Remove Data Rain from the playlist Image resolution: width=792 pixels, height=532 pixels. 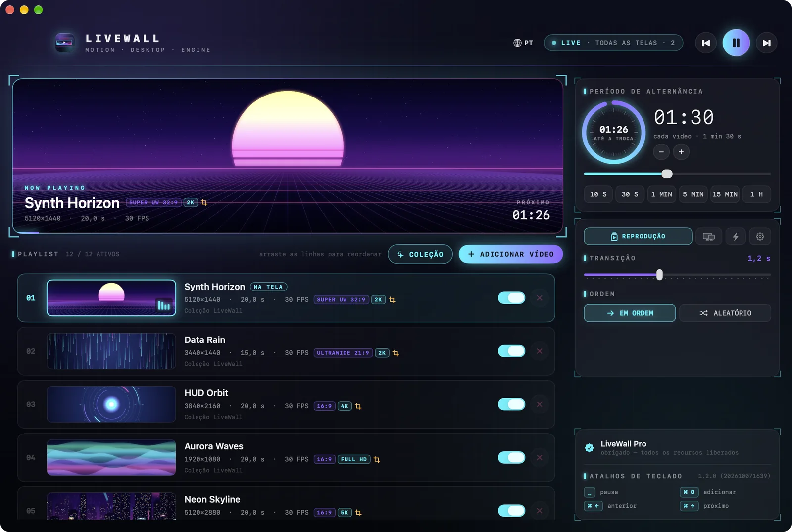(540, 351)
